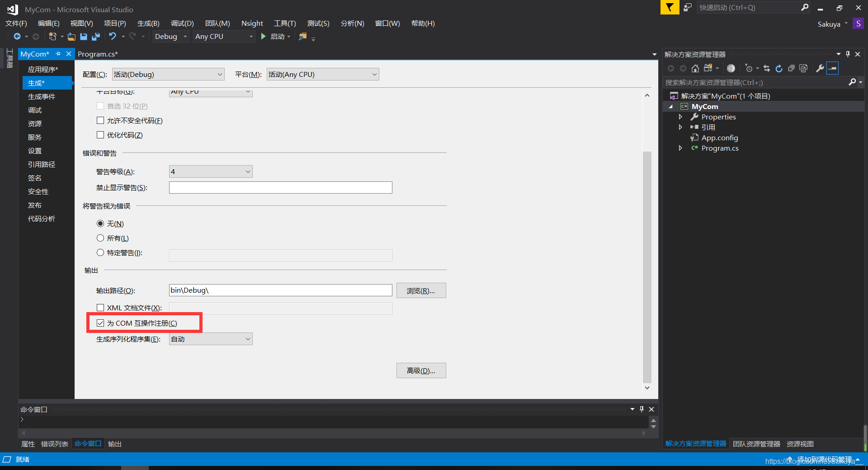Click the New Project icon in the toolbar
This screenshot has height=470, width=868.
52,36
